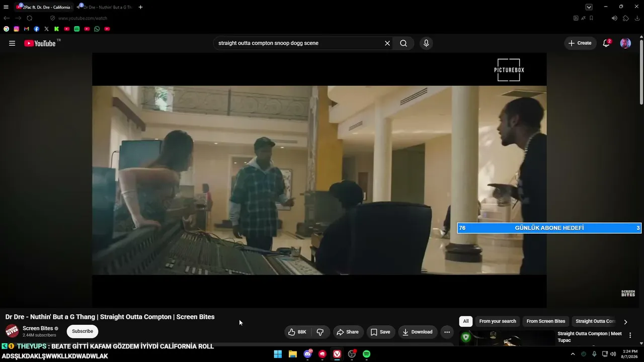Open the Kick bookmark

[x=56, y=29]
